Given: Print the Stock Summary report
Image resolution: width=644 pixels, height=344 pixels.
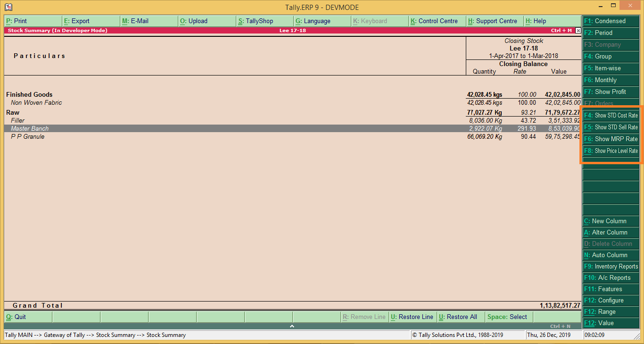Looking at the screenshot, I should click(x=33, y=21).
